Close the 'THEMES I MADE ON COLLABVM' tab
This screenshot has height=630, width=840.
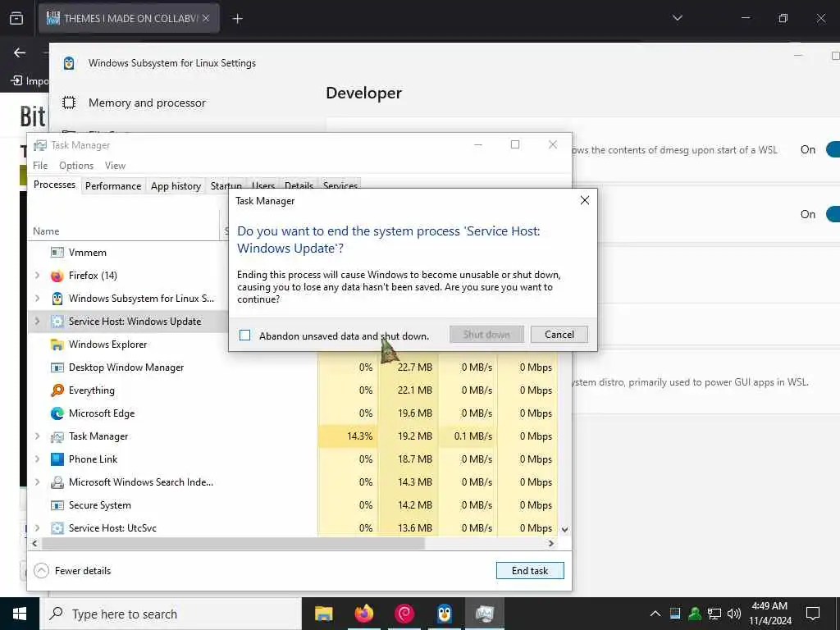coord(206,18)
